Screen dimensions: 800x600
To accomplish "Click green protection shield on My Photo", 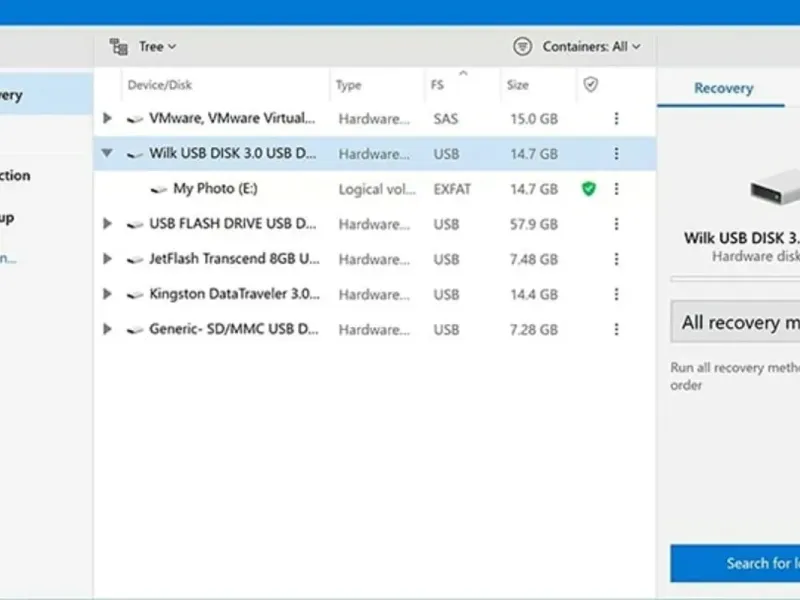I will 589,189.
